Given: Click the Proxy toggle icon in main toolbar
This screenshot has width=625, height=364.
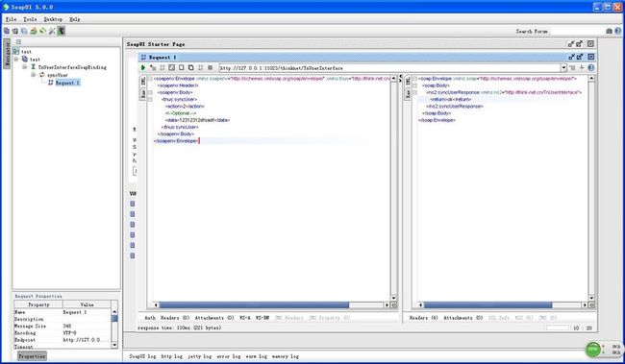Looking at the screenshot, I should [61, 31].
